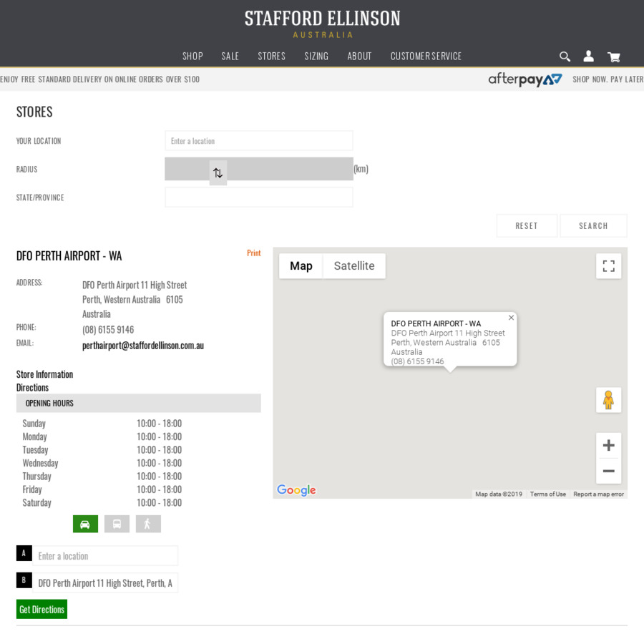Switch to the Map view tab

click(x=301, y=266)
